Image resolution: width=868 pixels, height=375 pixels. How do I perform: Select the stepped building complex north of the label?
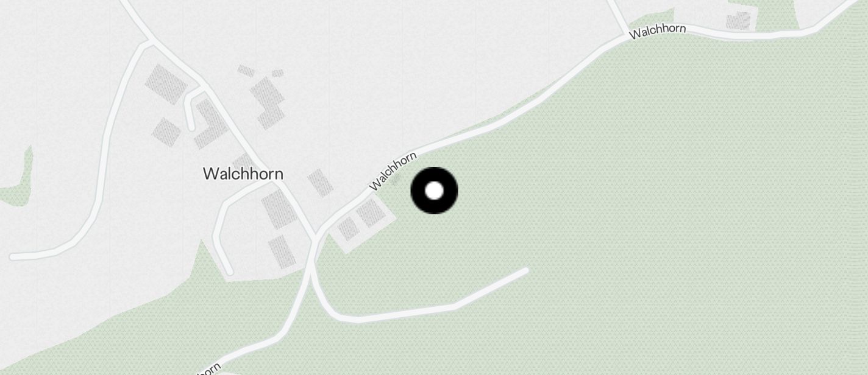(267, 101)
